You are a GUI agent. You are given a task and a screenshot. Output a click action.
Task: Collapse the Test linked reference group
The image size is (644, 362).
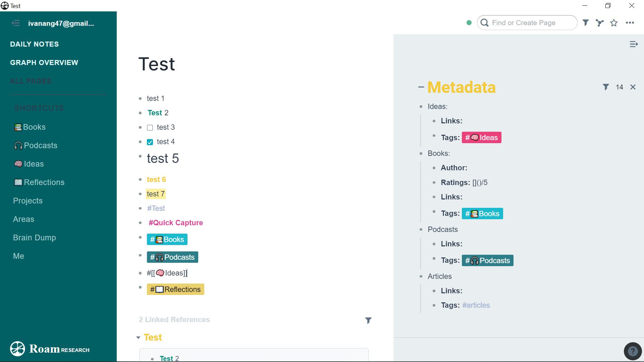click(x=138, y=338)
